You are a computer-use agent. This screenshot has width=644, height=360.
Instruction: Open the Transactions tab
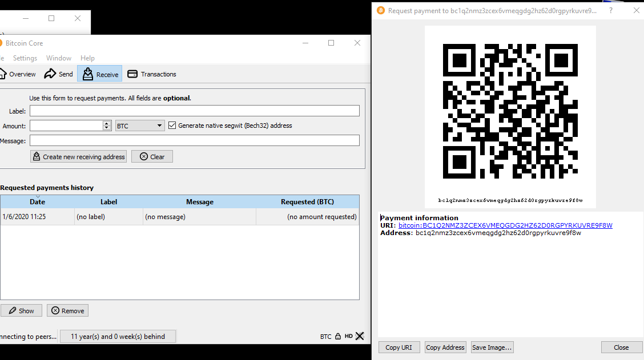click(152, 74)
